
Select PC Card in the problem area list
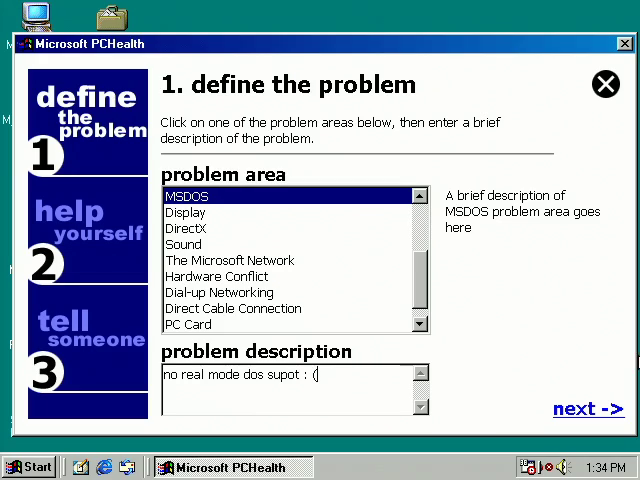pyautogui.click(x=288, y=324)
